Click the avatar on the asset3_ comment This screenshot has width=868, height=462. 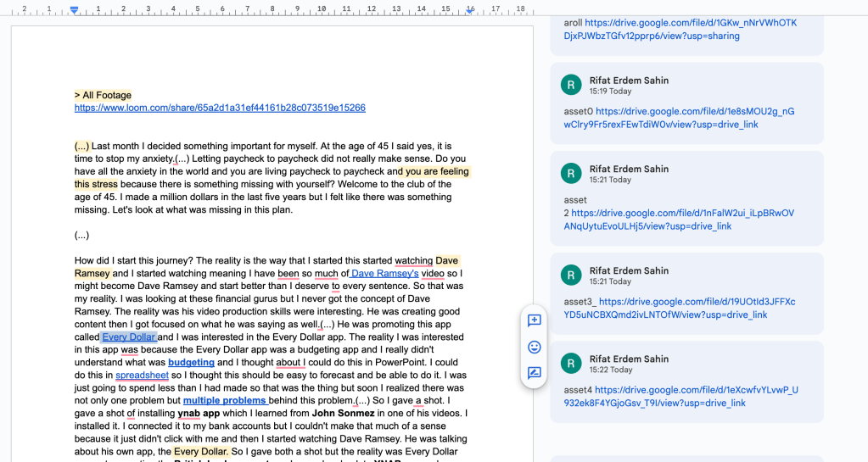click(x=571, y=276)
